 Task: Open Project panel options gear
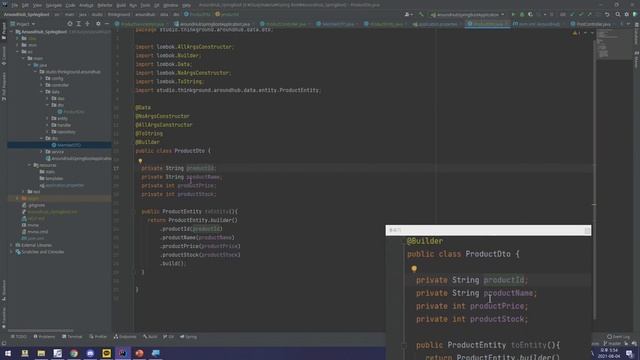click(x=98, y=24)
